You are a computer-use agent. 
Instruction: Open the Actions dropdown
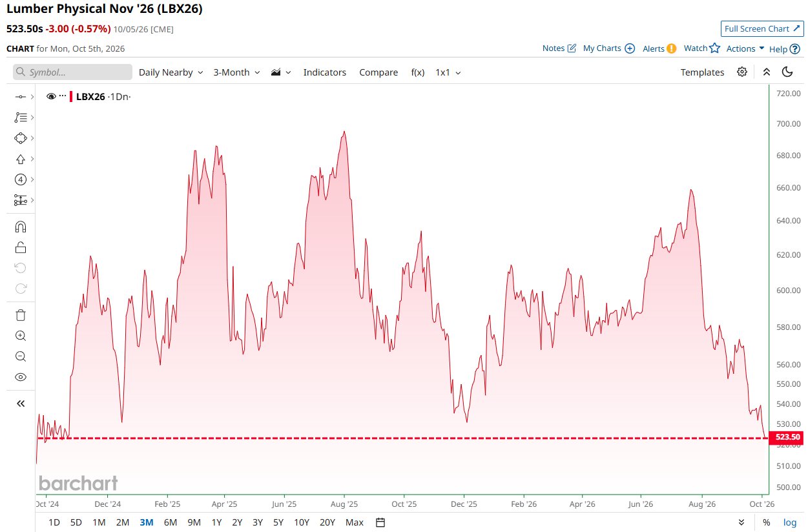point(745,48)
